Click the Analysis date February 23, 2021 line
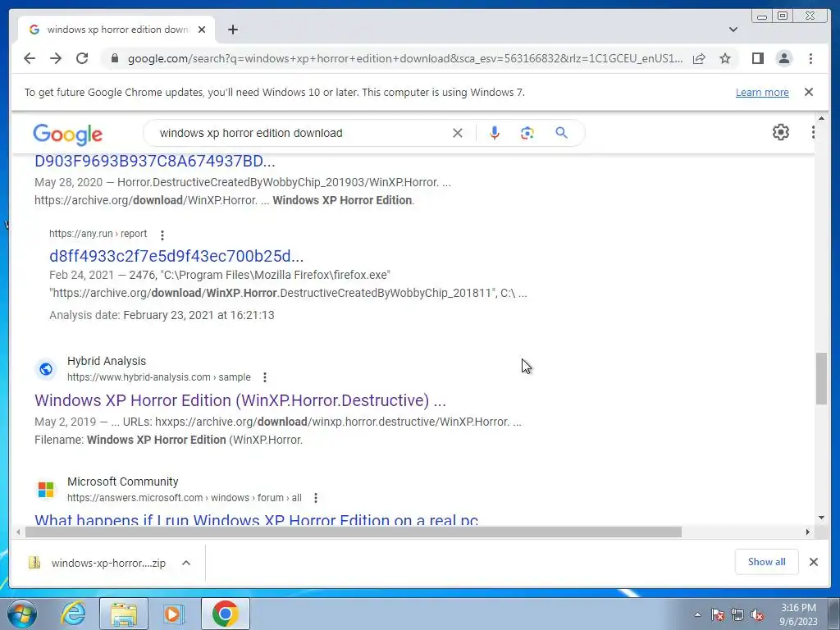840x630 pixels. point(162,315)
